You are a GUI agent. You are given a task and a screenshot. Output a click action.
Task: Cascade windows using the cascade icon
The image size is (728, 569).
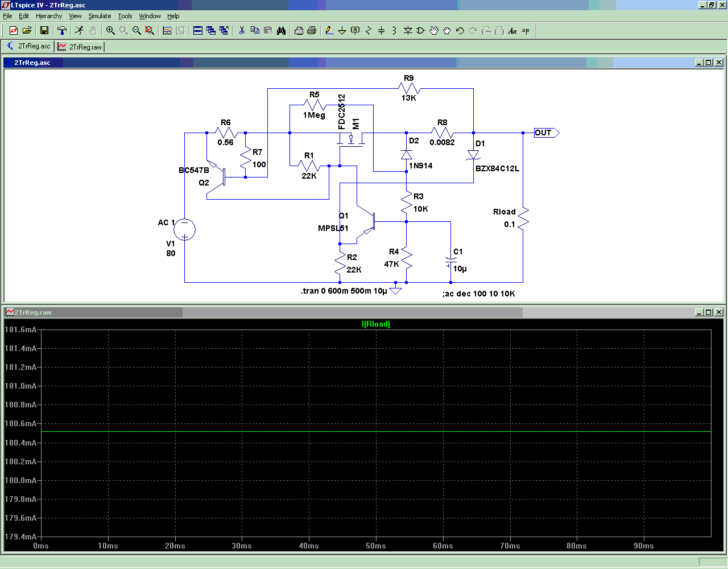click(x=211, y=30)
